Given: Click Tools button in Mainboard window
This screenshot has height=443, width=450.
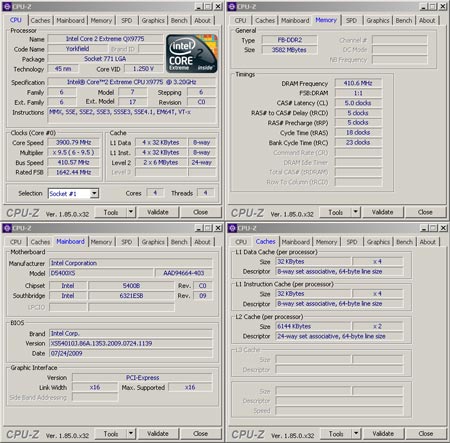Looking at the screenshot, I should click(x=111, y=434).
